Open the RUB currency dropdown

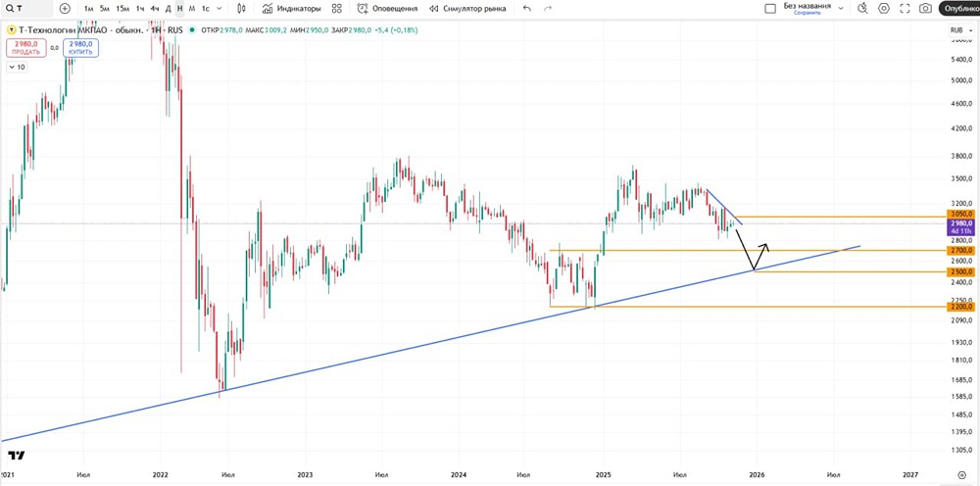coord(958,30)
